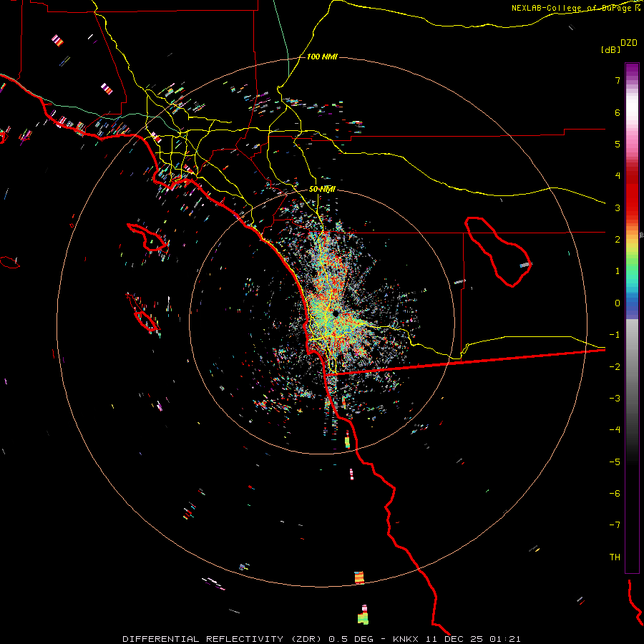
Task: Click the black radar site dot
Action: tap(336, 313)
